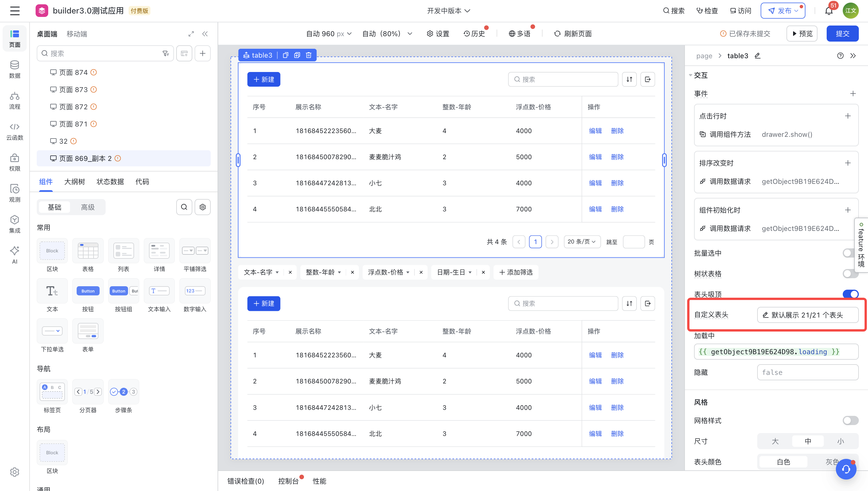Click the copy icon on table3 toolbar

pyautogui.click(x=285, y=55)
